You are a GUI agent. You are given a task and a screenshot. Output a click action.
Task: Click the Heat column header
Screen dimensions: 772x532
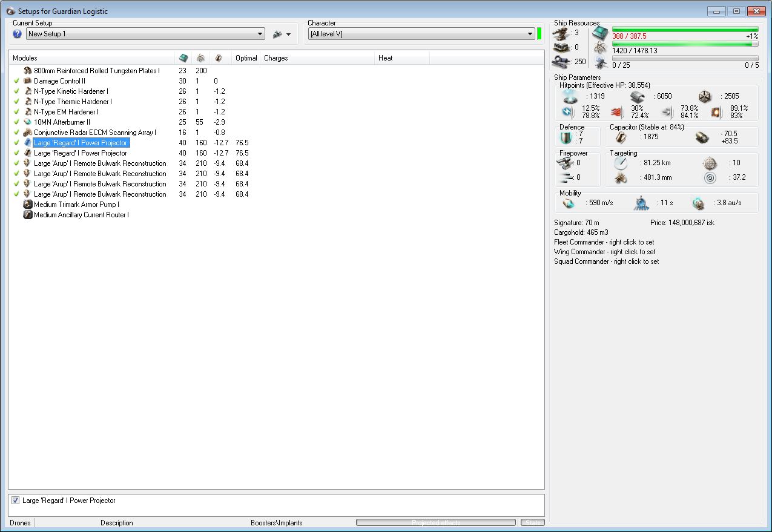[x=402, y=58]
